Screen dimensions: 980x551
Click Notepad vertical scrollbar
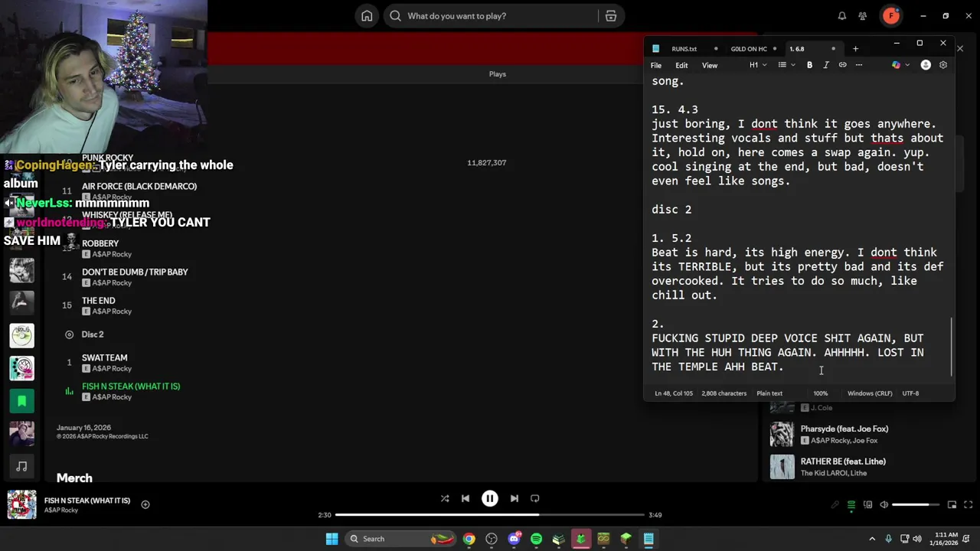click(952, 347)
